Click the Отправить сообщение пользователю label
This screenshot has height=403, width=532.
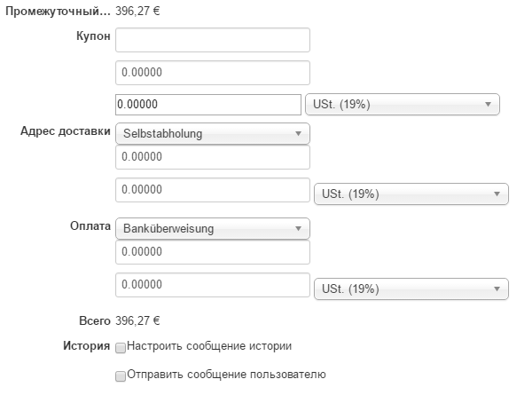pyautogui.click(x=227, y=375)
